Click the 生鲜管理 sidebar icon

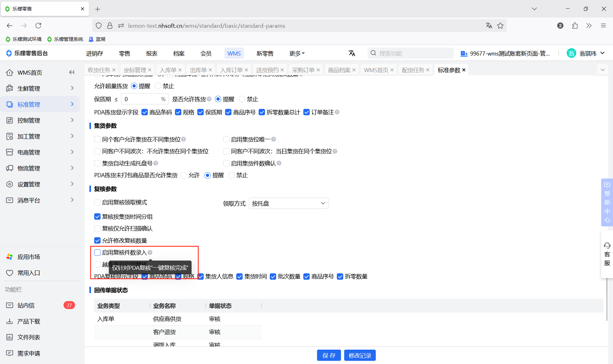pos(10,88)
